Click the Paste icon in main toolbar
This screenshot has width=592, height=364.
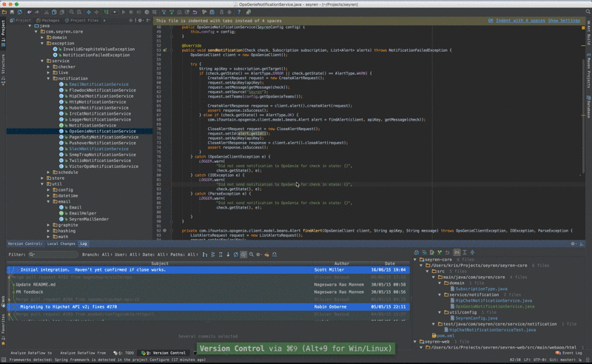click(x=62, y=12)
